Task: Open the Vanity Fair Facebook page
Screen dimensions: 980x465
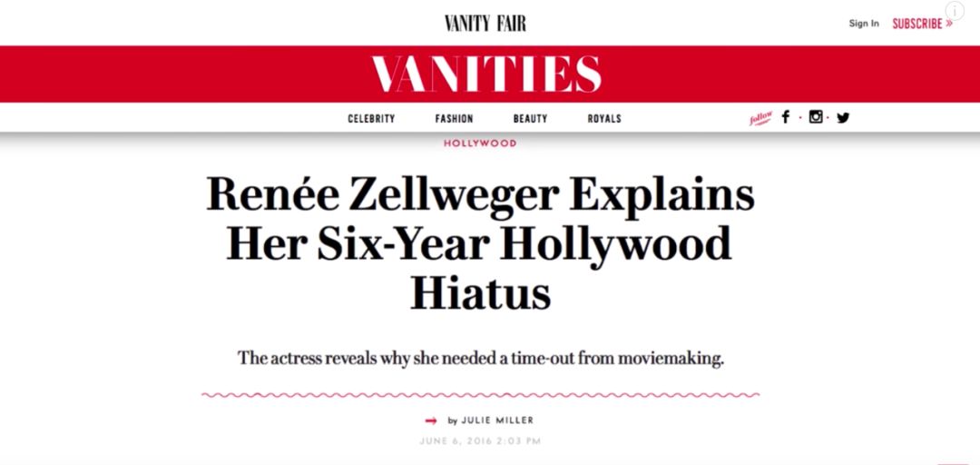Action: [x=786, y=117]
